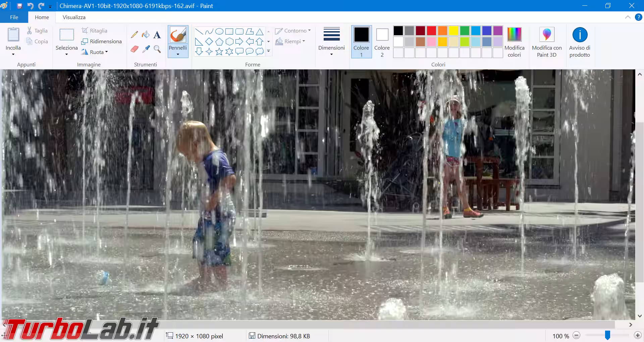Choose the Text tool
Screen dimensions: 644x342
coord(157,35)
